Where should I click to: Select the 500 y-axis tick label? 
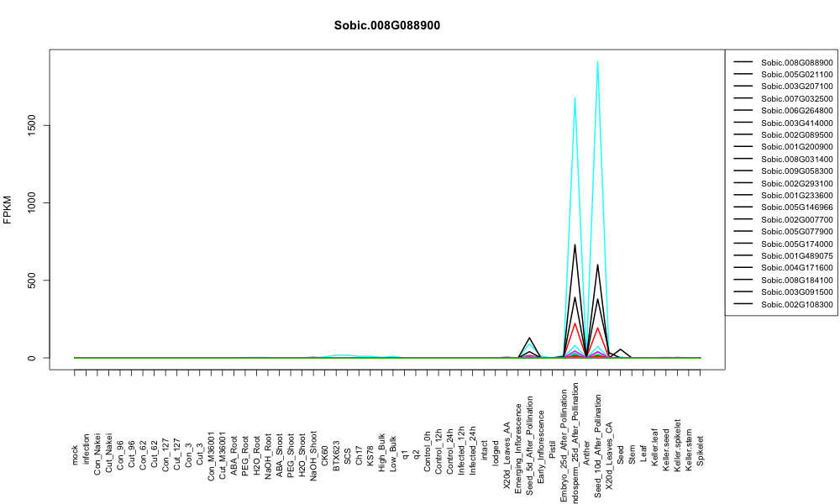32,280
